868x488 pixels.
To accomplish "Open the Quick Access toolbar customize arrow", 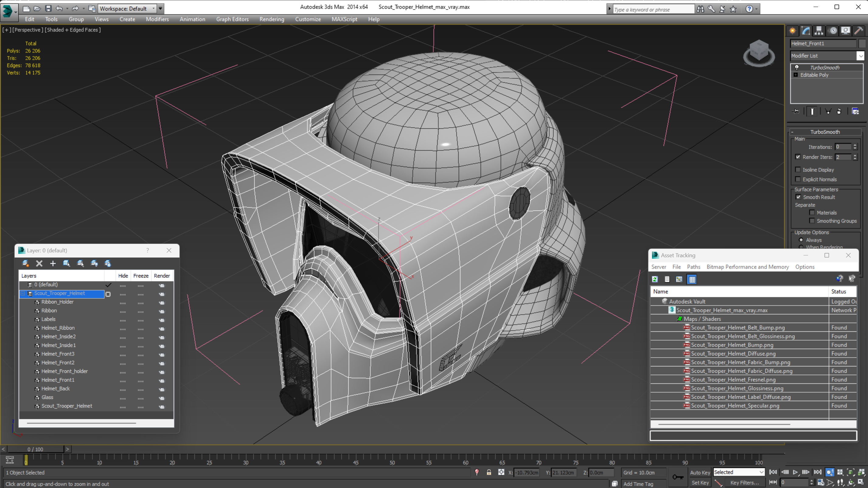I will coord(160,9).
